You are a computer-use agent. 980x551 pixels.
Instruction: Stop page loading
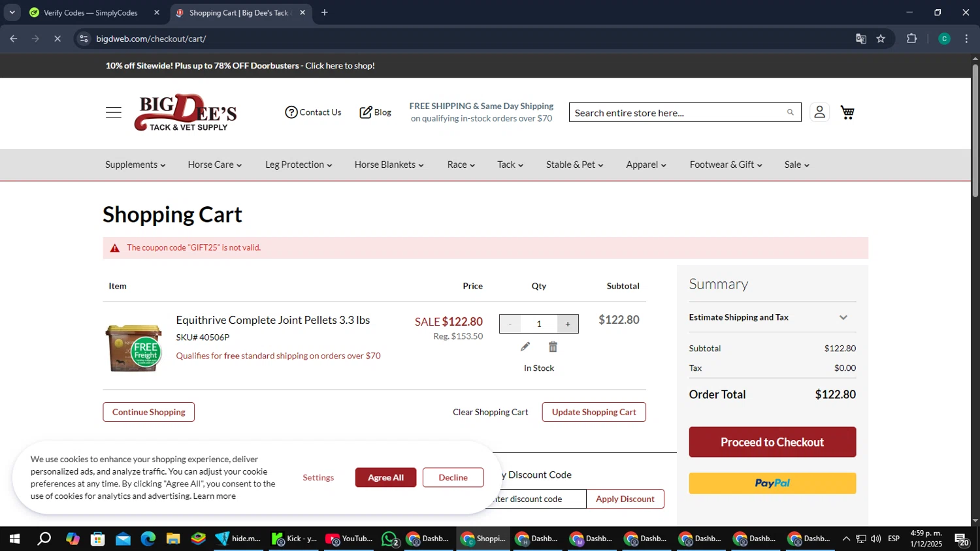(x=57, y=39)
